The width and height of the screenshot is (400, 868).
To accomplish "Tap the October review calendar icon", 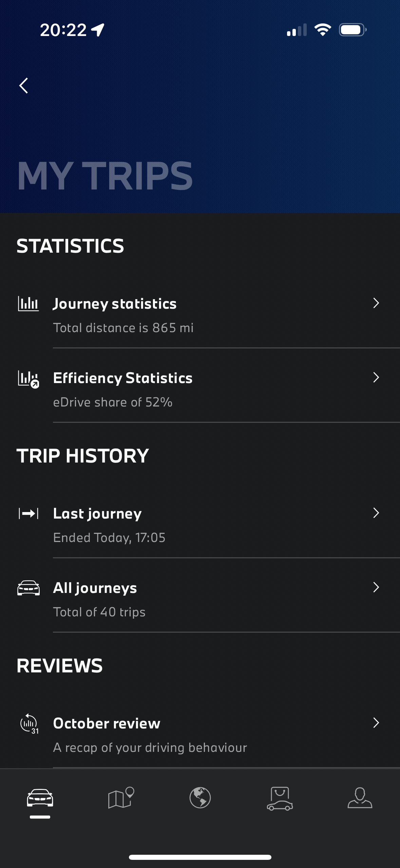I will 29,723.
